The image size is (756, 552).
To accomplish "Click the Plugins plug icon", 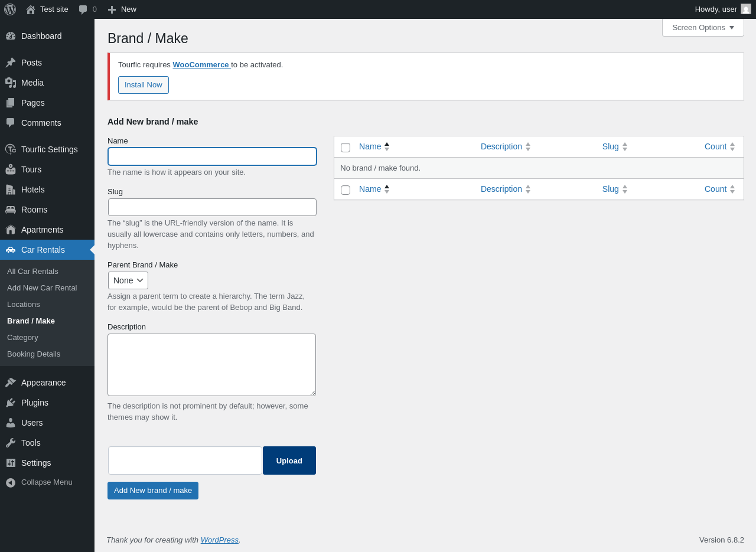I will 11,403.
